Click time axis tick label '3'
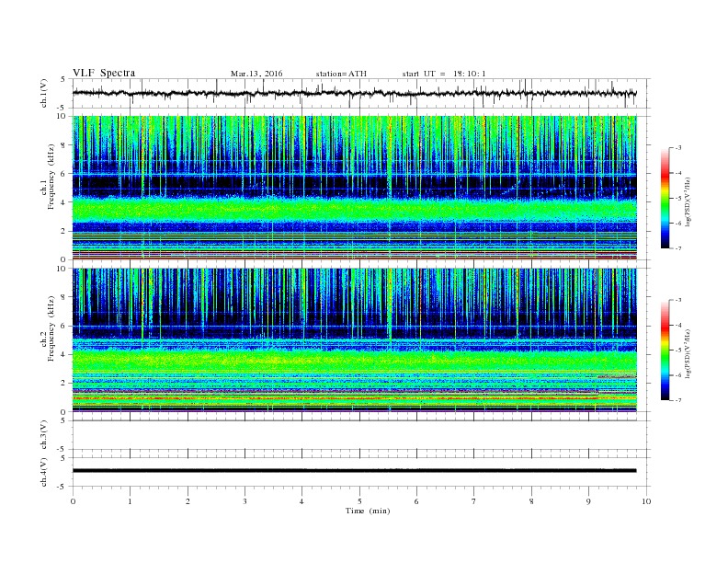The height and width of the screenshot is (563, 728). click(x=245, y=501)
